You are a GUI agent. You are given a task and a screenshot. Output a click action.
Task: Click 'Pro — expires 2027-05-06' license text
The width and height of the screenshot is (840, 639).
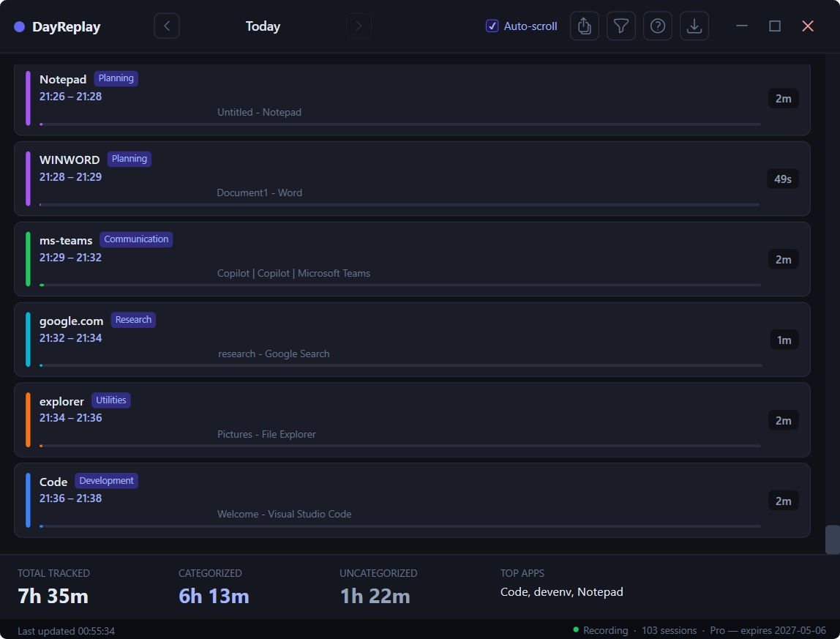click(768, 630)
